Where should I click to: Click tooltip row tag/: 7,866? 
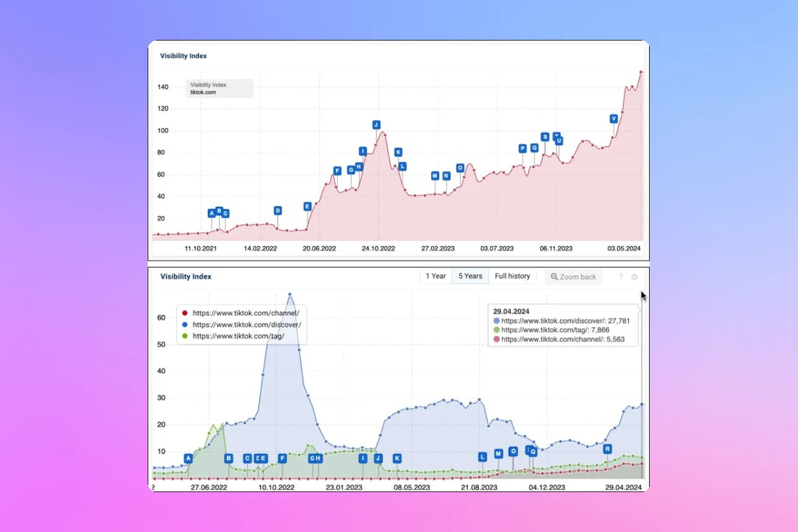click(551, 330)
